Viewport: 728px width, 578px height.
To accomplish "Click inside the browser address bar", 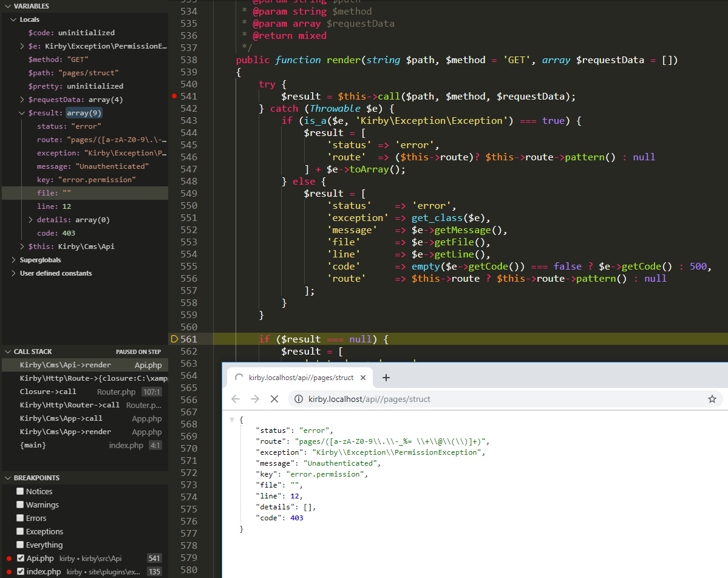I will 425,399.
